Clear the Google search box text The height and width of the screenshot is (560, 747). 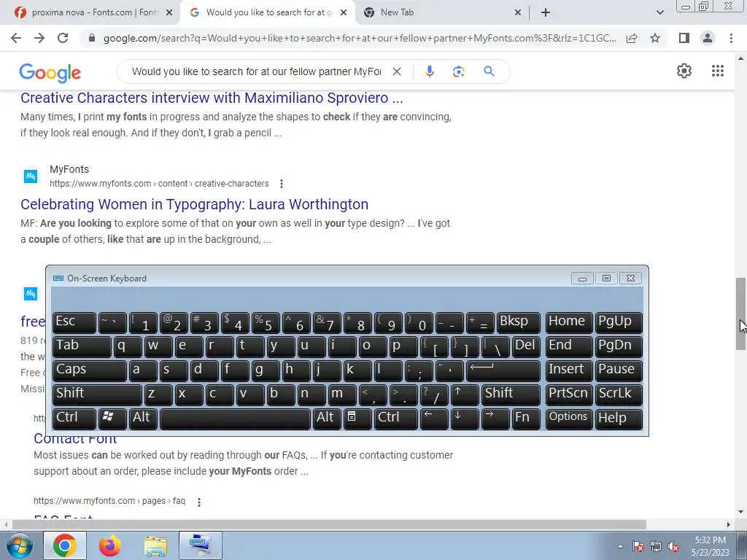coord(396,71)
